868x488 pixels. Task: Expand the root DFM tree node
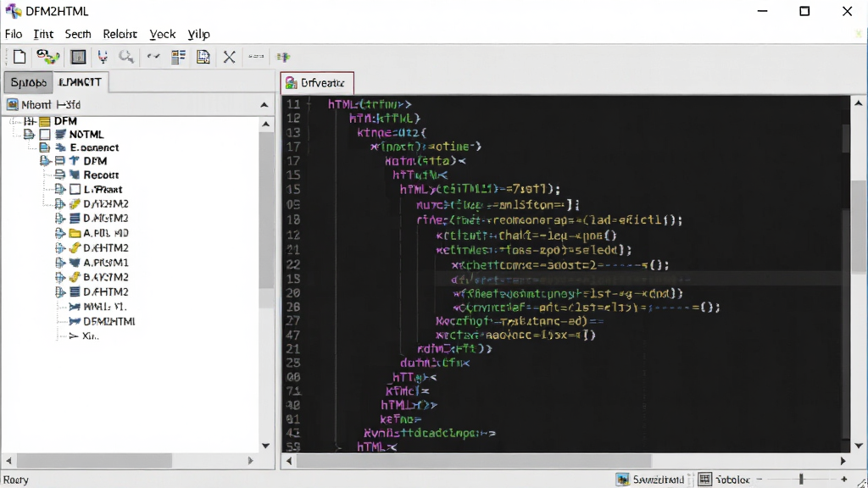click(x=30, y=121)
